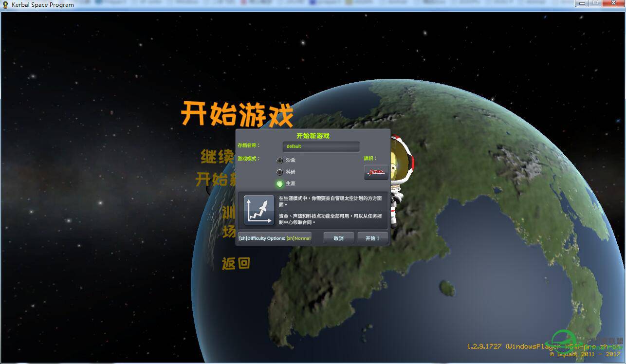Cancel the new game with 取消
626x364 pixels.
(339, 238)
